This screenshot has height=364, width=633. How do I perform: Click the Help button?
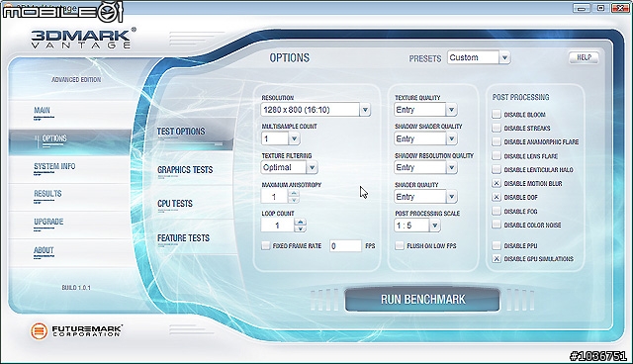[584, 57]
